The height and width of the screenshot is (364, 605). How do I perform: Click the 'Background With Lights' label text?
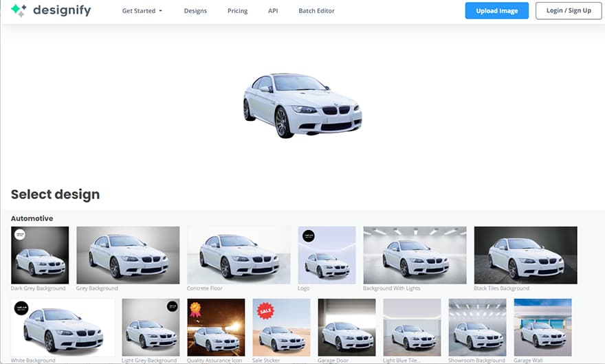392,288
